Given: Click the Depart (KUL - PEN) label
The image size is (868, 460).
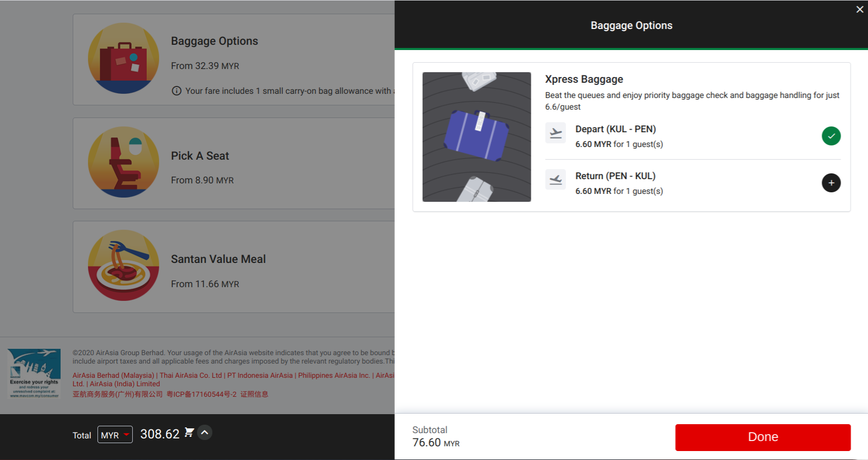Looking at the screenshot, I should (616, 129).
